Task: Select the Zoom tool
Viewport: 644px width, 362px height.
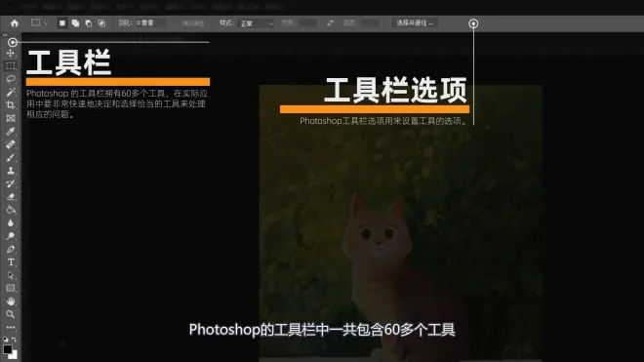Action: tap(11, 314)
